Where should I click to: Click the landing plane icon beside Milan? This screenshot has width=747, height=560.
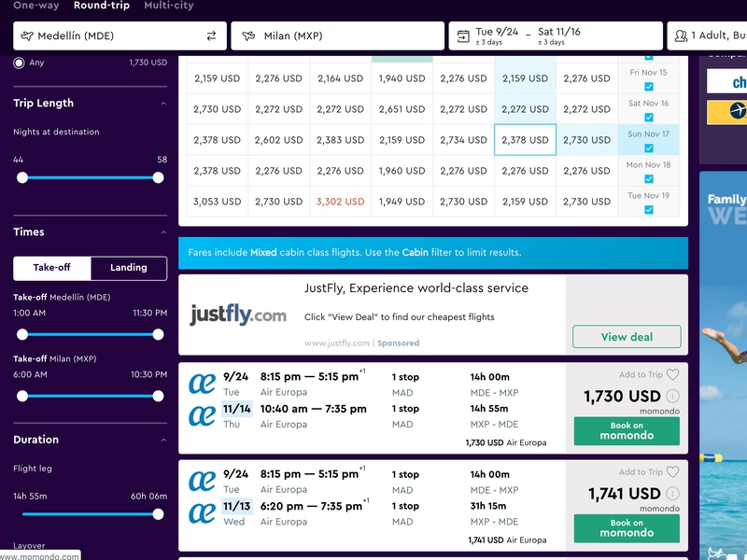(248, 35)
